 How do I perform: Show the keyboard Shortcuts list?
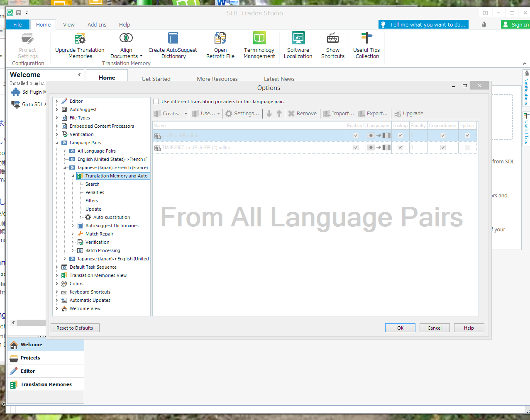(333, 46)
